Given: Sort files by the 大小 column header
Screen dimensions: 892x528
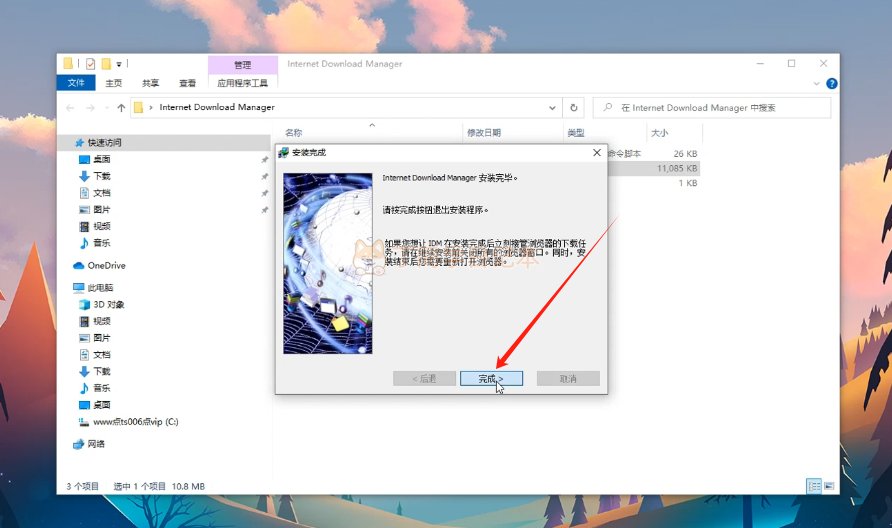Looking at the screenshot, I should (x=659, y=133).
